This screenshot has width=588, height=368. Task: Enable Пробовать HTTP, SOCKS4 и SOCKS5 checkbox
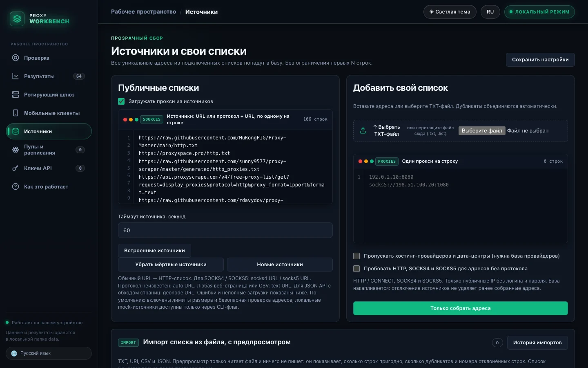coord(356,269)
